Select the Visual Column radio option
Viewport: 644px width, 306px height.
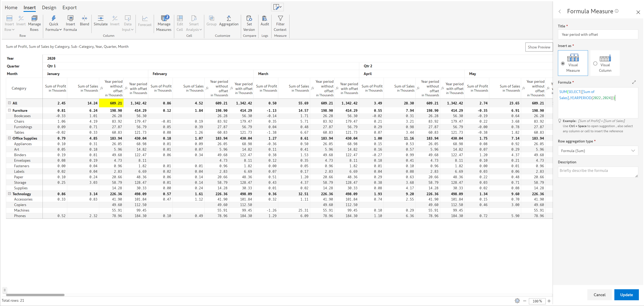595,64
